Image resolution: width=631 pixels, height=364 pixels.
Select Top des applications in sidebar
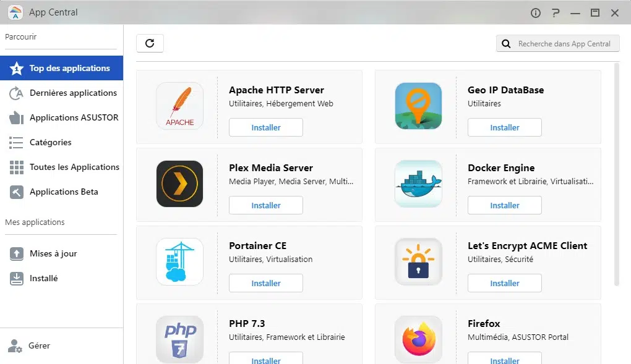62,68
